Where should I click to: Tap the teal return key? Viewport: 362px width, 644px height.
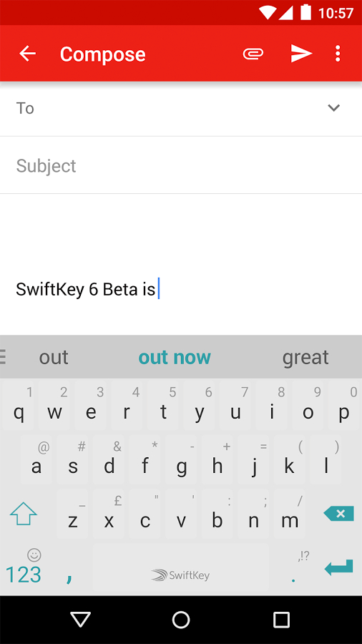tap(338, 567)
